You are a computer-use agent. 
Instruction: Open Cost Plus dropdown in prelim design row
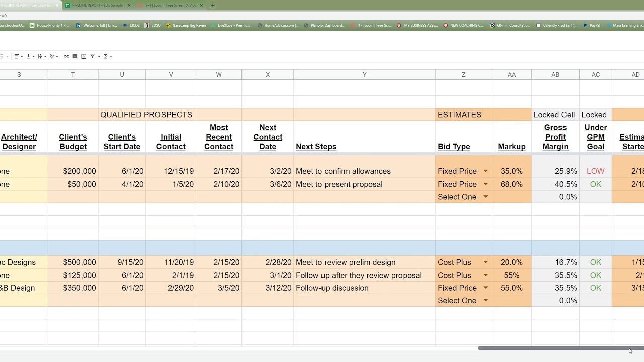pos(486,262)
